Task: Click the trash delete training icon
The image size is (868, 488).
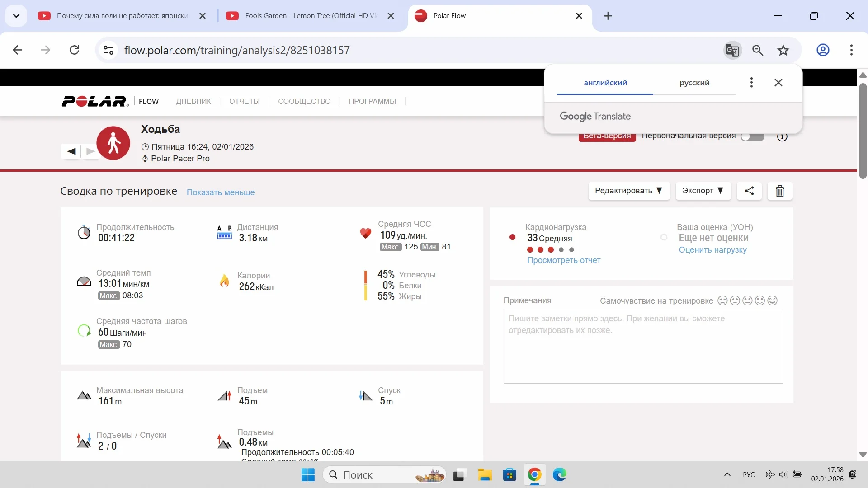Action: (780, 191)
